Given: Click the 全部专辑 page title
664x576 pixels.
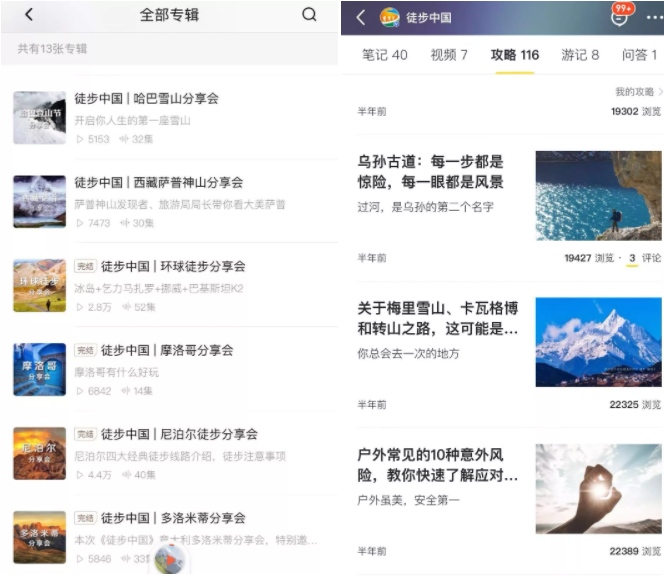Looking at the screenshot, I should 169,15.
